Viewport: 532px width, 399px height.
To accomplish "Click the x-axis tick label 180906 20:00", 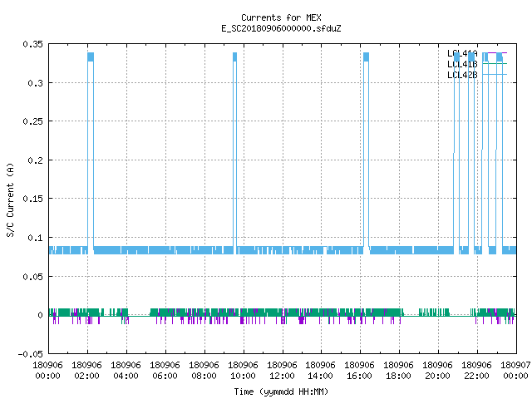I will (437, 370).
